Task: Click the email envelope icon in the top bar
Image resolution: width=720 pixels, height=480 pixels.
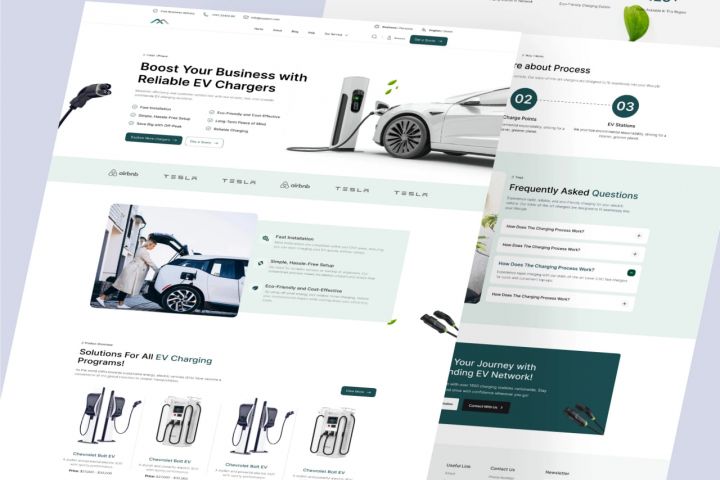Action: coord(246,17)
